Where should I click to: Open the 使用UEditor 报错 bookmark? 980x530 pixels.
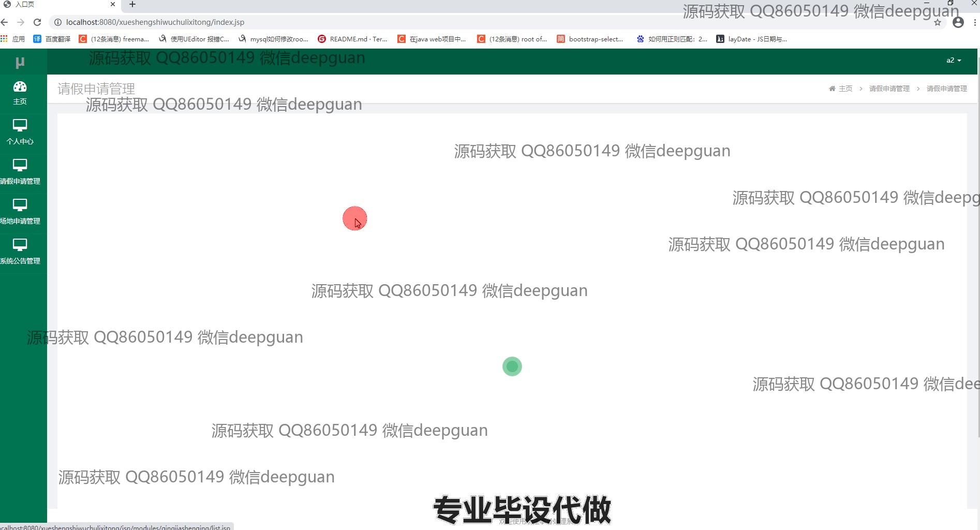[x=194, y=39]
